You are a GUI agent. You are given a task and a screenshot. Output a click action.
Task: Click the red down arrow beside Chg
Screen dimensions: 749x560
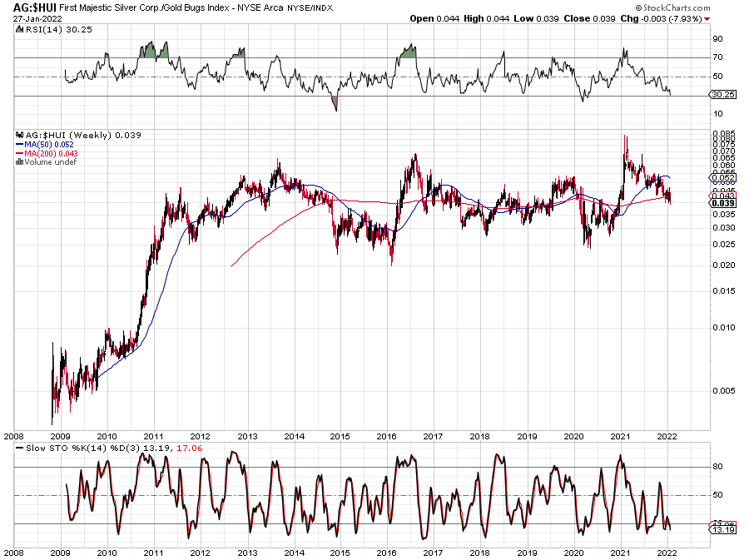point(707,19)
